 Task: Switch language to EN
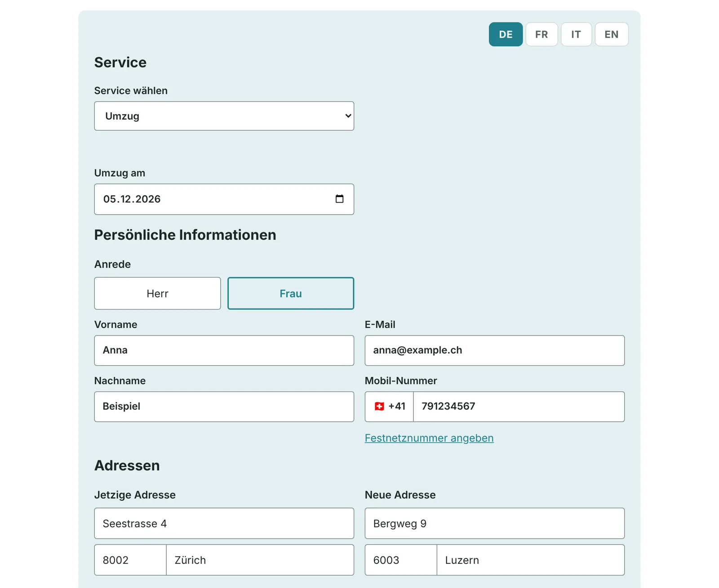(x=611, y=34)
